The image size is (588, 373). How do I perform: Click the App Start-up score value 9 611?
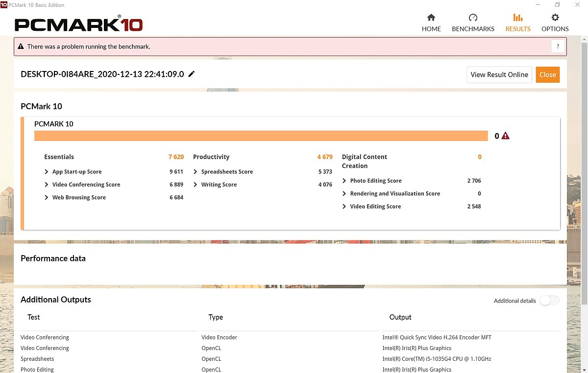coord(176,172)
